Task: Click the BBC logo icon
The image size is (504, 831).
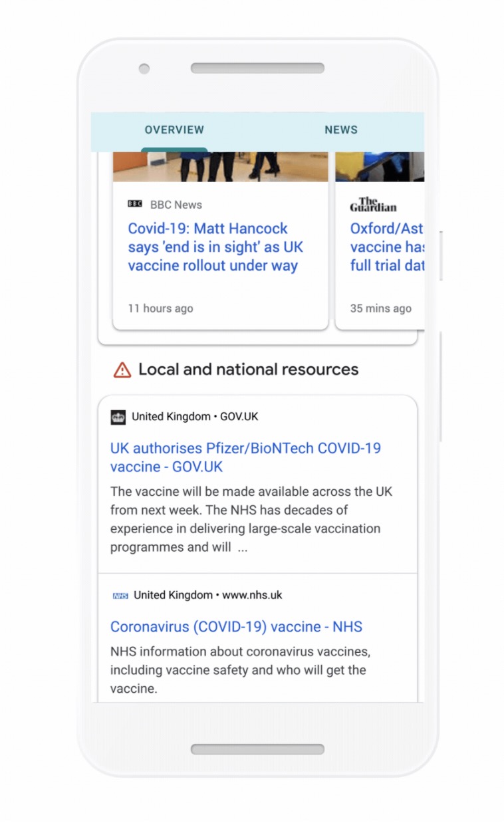Action: pyautogui.click(x=135, y=205)
